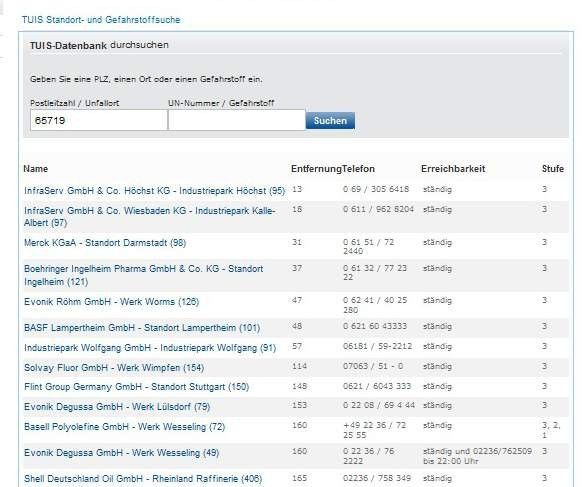587x487 pixels.
Task: Click the TUIS-Datenbank durchsuchen heading
Action: click(x=99, y=45)
